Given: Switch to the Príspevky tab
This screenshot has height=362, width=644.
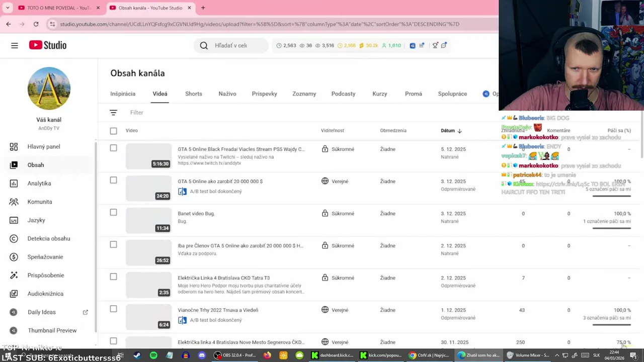Looking at the screenshot, I should pyautogui.click(x=265, y=94).
